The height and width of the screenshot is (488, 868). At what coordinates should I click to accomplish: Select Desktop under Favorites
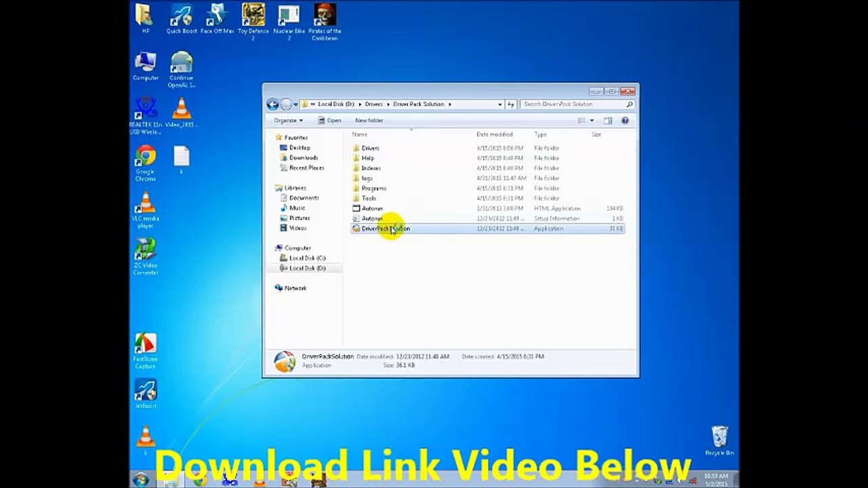click(295, 148)
